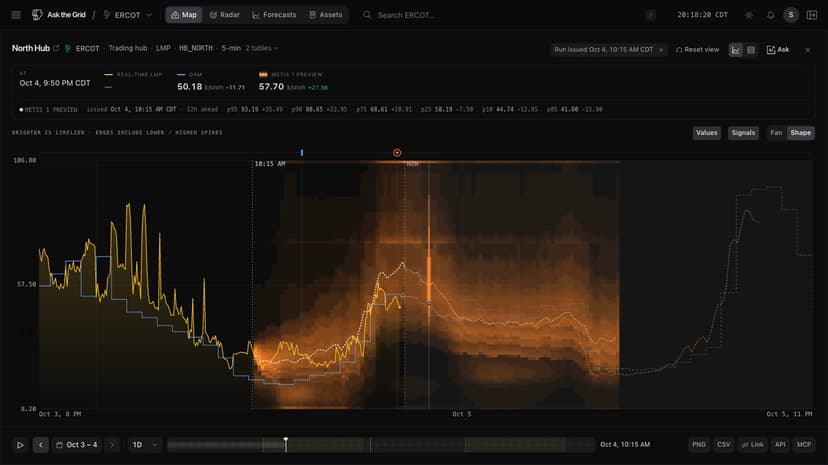Copy the Link to this view
Image resolution: width=828 pixels, height=465 pixels.
[x=752, y=445]
